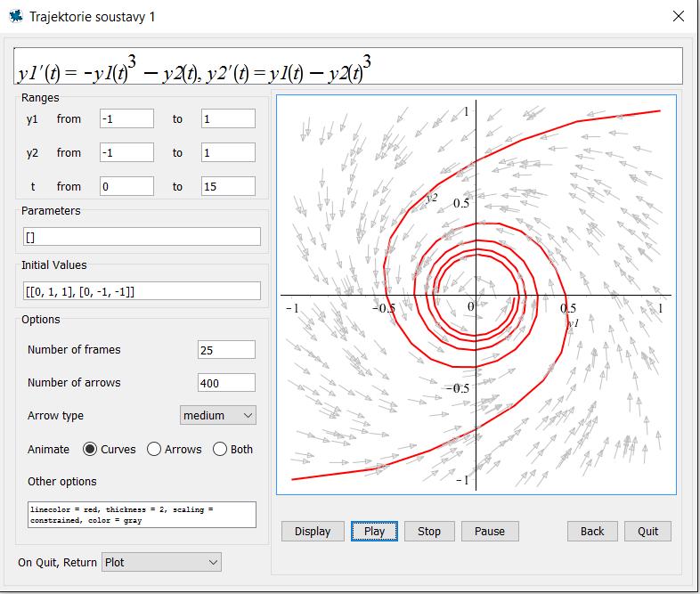Click the 'Options' group label
Viewport: 700px width, 594px height.
pyautogui.click(x=41, y=320)
